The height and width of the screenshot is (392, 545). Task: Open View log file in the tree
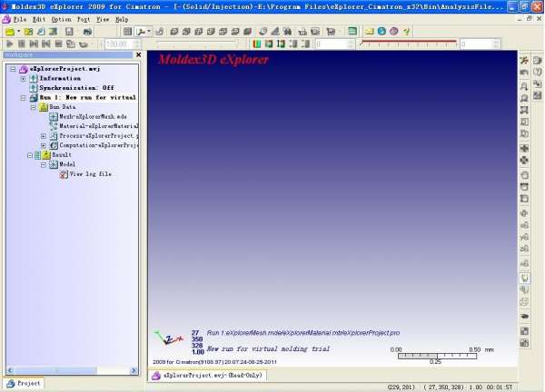point(90,174)
